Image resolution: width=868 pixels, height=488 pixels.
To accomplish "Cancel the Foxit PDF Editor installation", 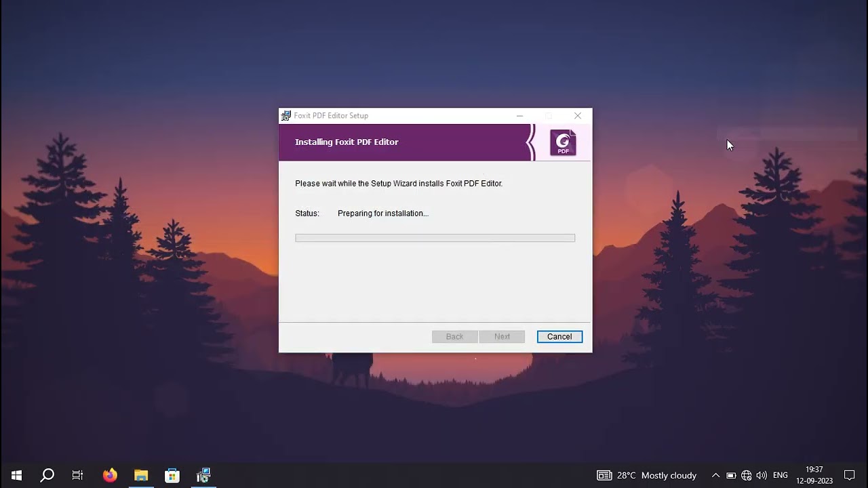I will click(559, 336).
